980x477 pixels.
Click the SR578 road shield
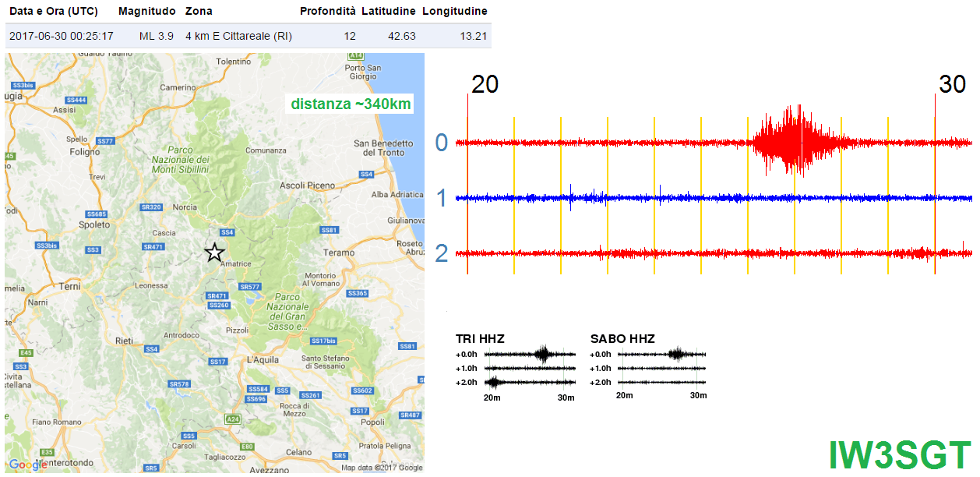point(180,384)
